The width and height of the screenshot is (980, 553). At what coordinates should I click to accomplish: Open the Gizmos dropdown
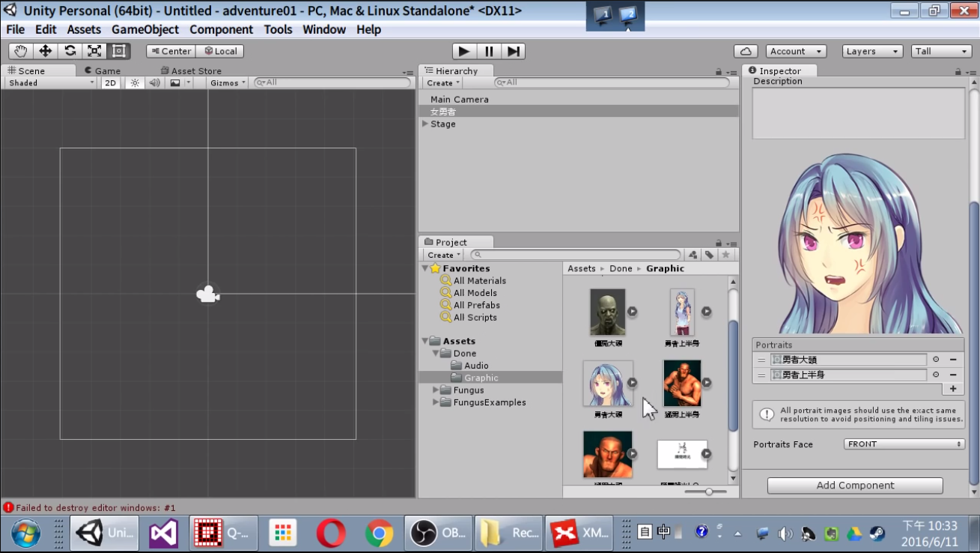point(228,82)
